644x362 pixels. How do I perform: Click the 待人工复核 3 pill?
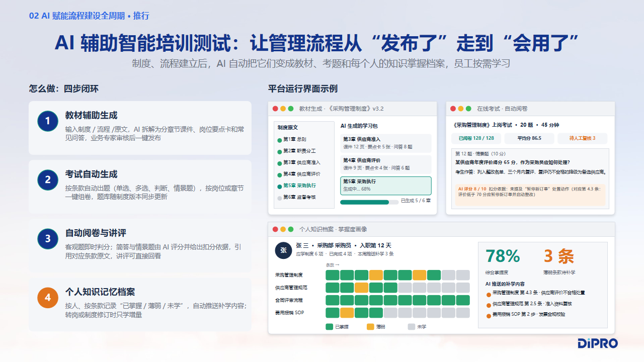pos(582,138)
